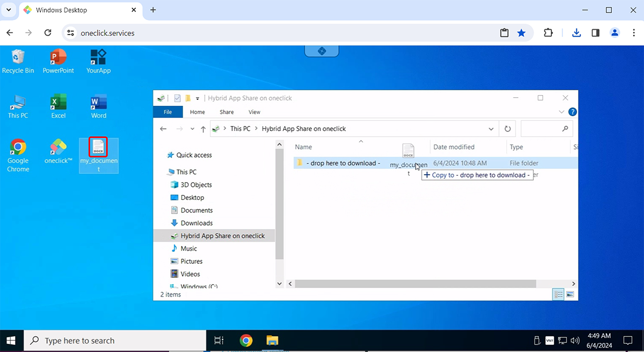Select the Word desktop shortcut
This screenshot has width=644, height=352.
[x=99, y=106]
